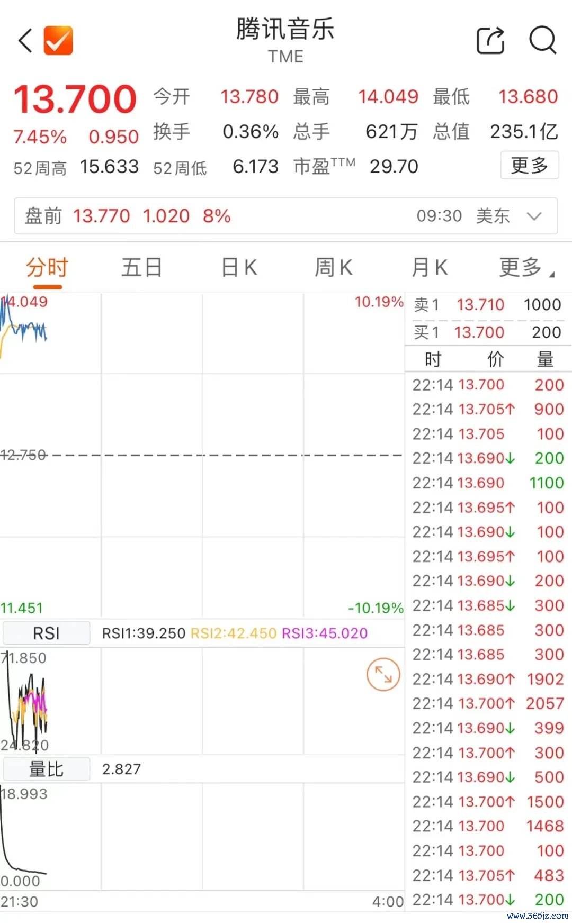Expand the 盘前 pre-market dropdown chevron
Viewport: 572px width, 924px height.
(534, 216)
